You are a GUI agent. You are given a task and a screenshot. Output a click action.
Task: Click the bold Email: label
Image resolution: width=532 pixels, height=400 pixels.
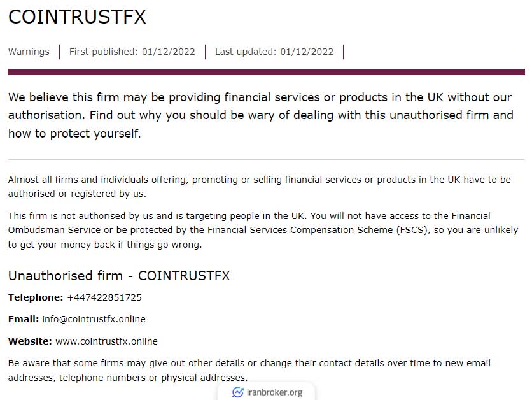coord(24,319)
